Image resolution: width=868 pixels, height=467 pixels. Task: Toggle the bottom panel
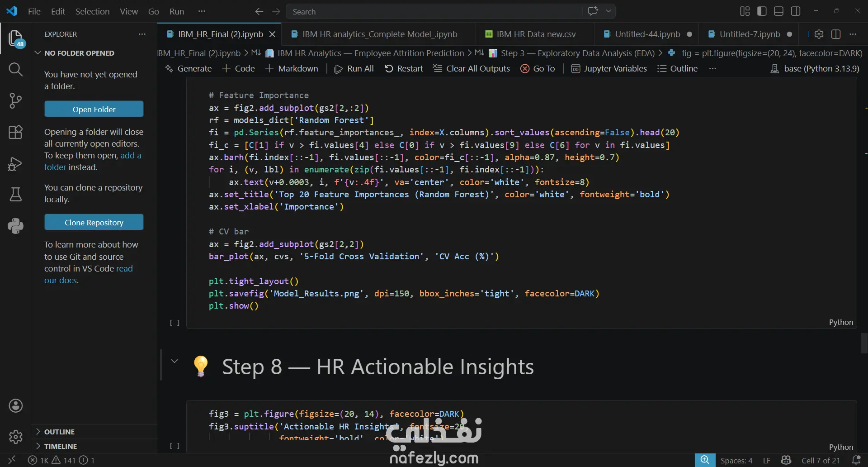779,11
